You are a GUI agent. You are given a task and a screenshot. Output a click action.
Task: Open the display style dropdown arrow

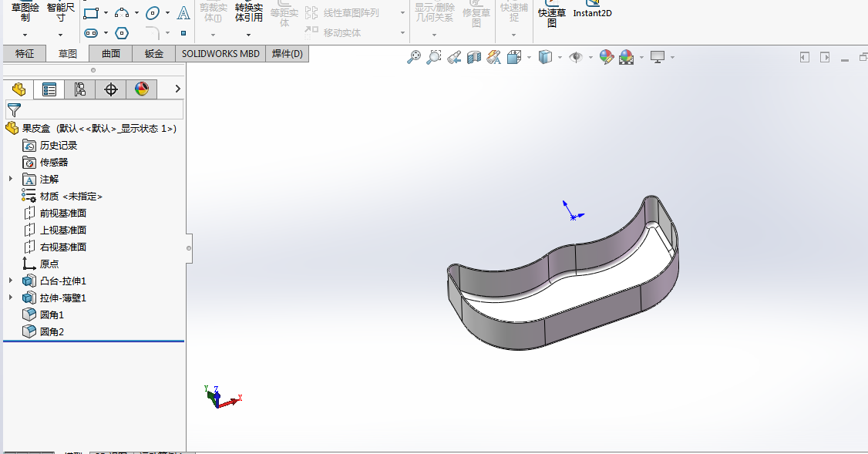point(559,57)
